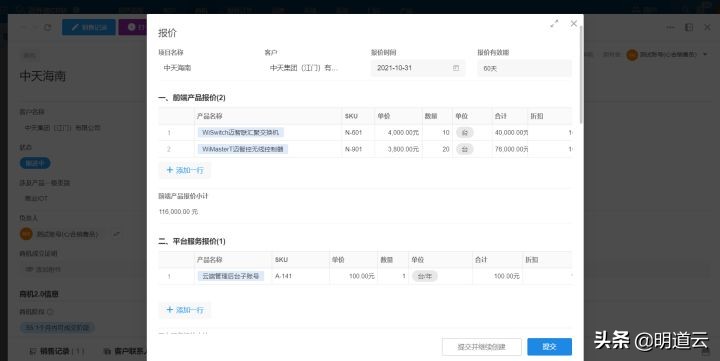Click 销售记录 blue button in background window
Viewport: 720px width, 361px height.
[89, 28]
